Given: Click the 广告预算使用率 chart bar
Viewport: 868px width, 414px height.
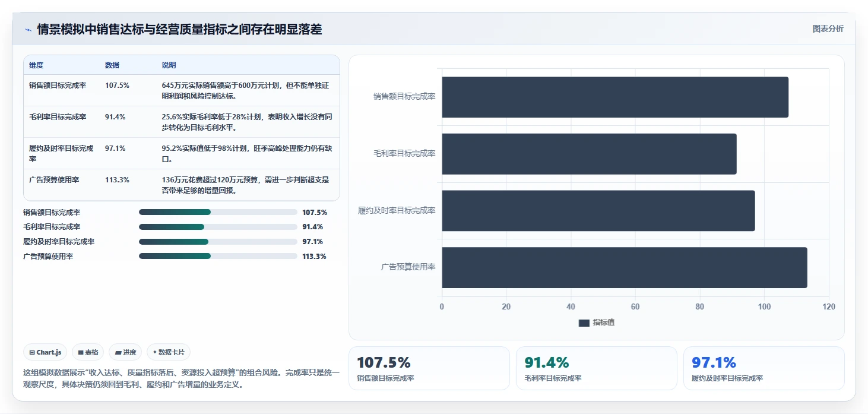Looking at the screenshot, I should (625, 268).
